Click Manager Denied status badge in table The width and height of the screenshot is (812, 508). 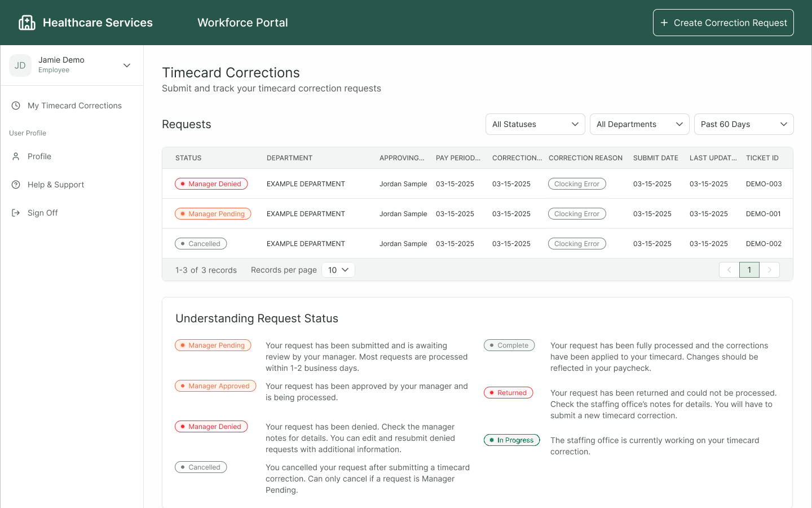click(x=211, y=184)
